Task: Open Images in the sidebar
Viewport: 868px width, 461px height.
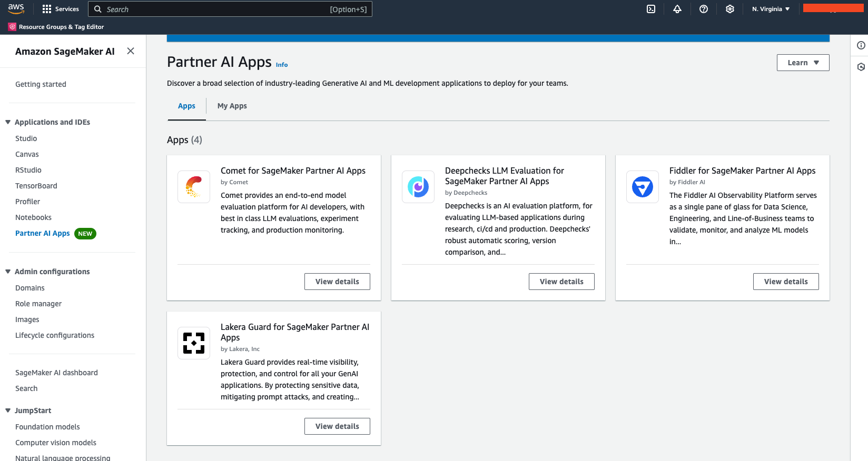Action: coord(27,319)
